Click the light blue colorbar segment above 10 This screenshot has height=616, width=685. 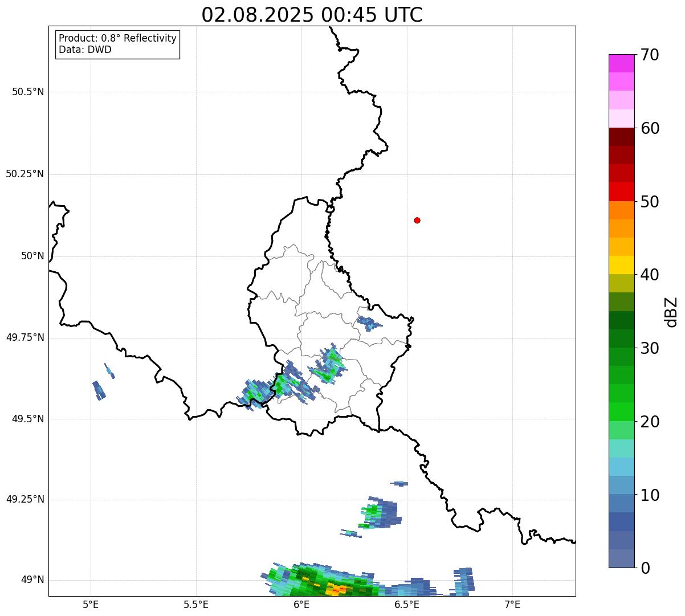click(x=621, y=485)
